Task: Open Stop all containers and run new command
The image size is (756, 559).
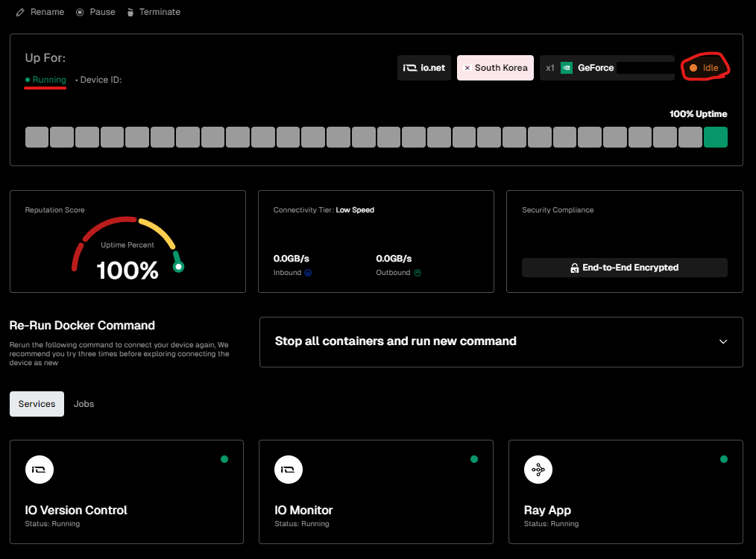Action: (501, 342)
